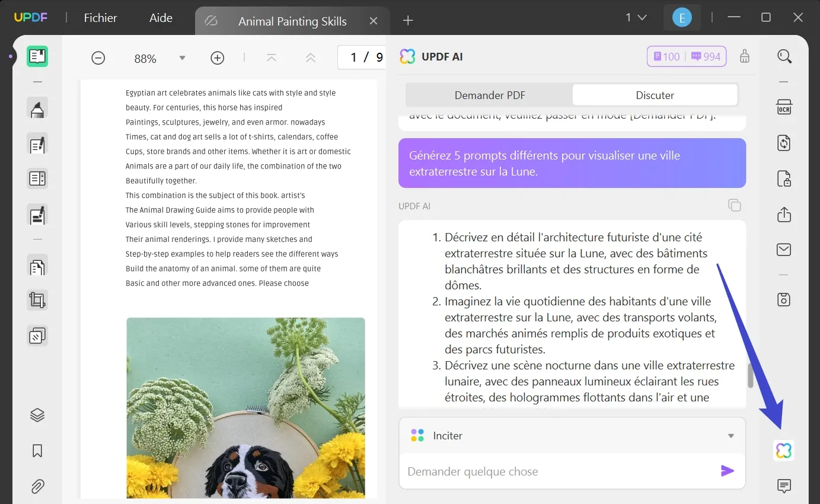Select the Comment highlighter tool
This screenshot has height=504, width=820.
click(x=37, y=109)
